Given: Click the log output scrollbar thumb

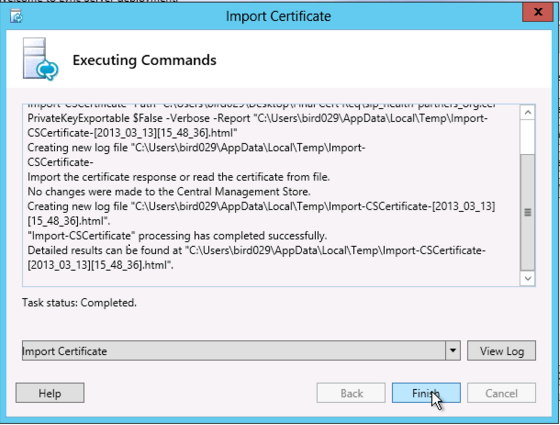Looking at the screenshot, I should (x=528, y=212).
